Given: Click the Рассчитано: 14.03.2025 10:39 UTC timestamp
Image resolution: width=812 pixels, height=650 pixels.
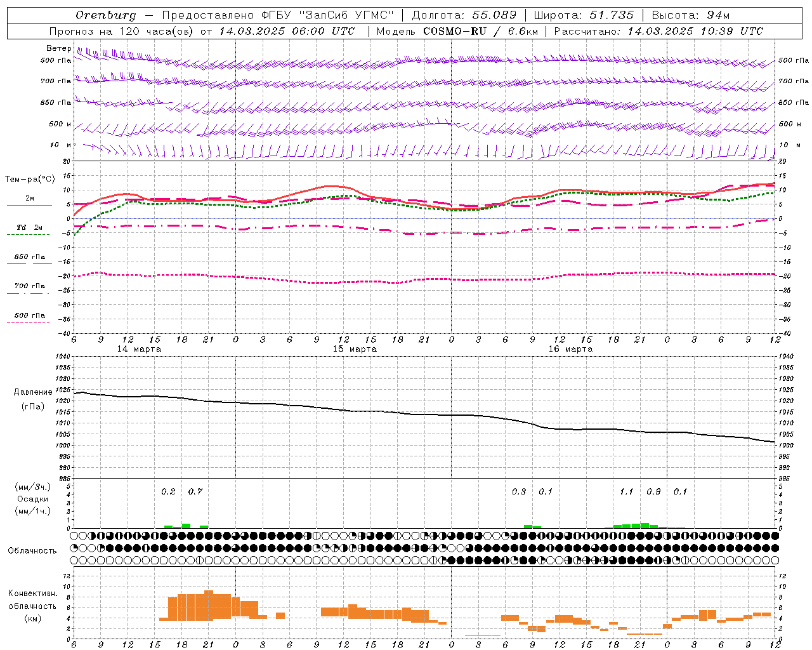Looking at the screenshot, I should click(x=658, y=31).
